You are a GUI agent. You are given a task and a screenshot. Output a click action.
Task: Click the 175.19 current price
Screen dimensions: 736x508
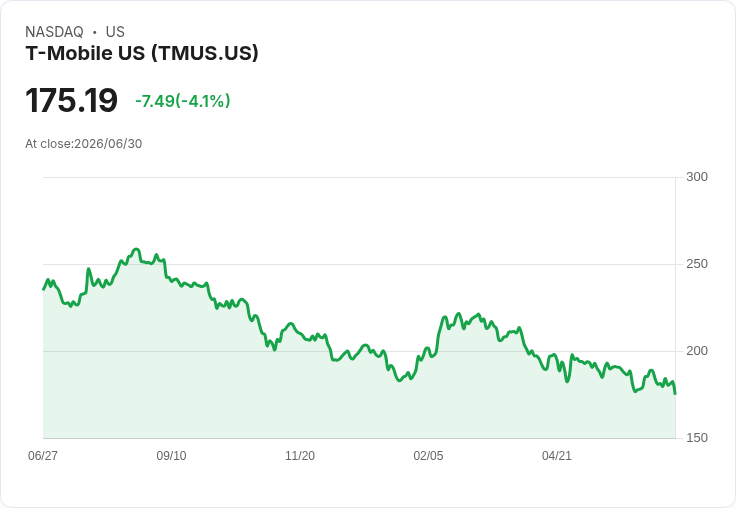[x=71, y=100]
